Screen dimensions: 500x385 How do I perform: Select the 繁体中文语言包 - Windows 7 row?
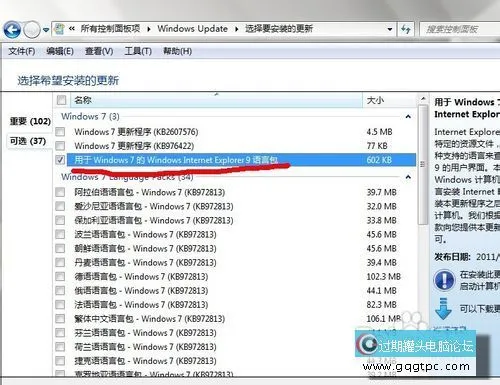click(x=235, y=319)
